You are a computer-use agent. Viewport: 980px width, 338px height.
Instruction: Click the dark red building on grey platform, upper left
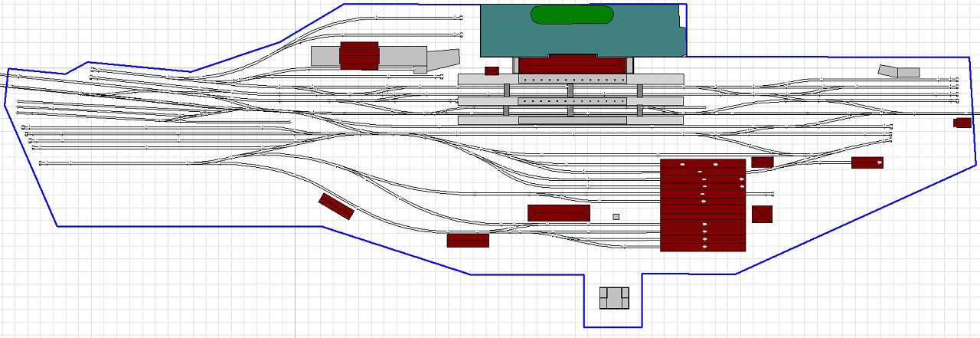coord(359,56)
